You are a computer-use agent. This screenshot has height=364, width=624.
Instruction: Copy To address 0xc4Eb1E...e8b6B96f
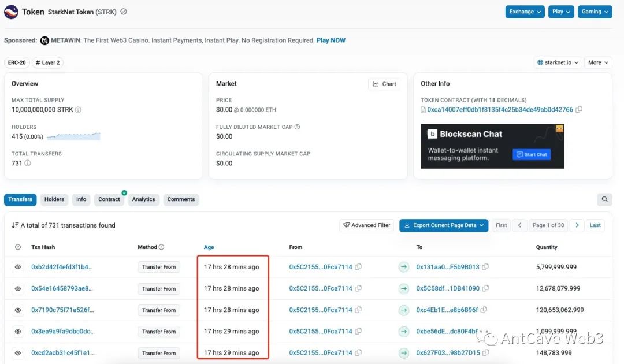484,310
